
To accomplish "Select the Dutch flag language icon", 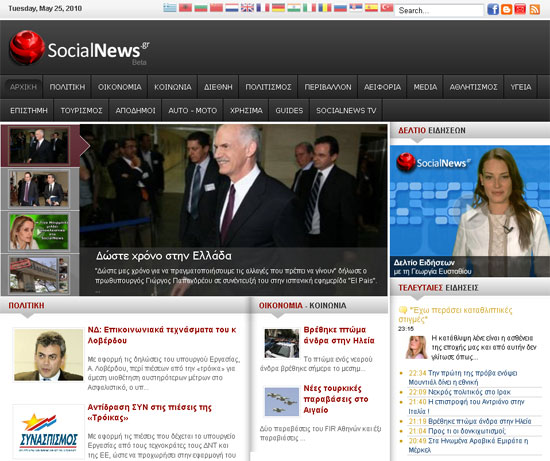I will coord(232,8).
